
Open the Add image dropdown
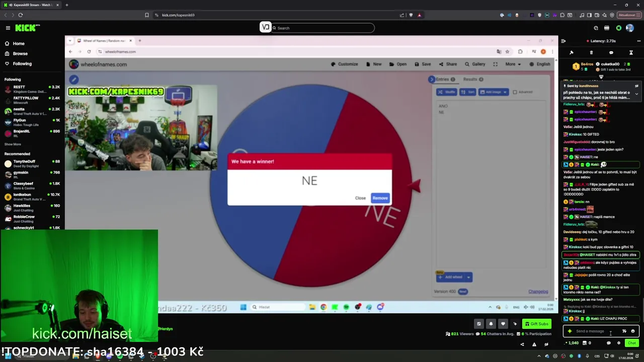pos(493,92)
